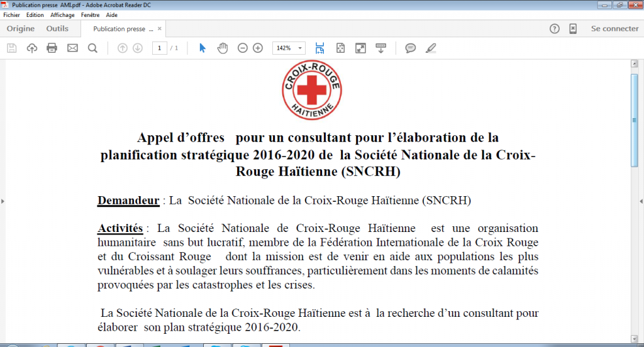644x347 pixels.
Task: Open the Edition menu
Action: tap(35, 15)
